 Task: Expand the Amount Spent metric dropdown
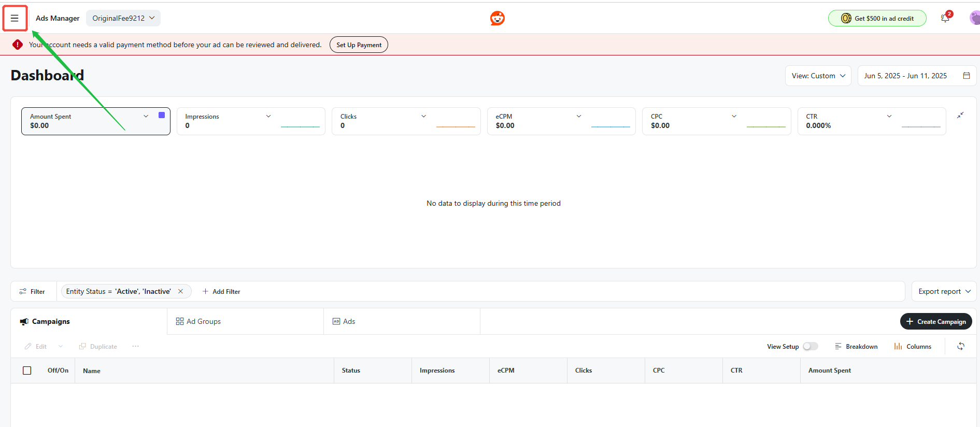pyautogui.click(x=146, y=116)
